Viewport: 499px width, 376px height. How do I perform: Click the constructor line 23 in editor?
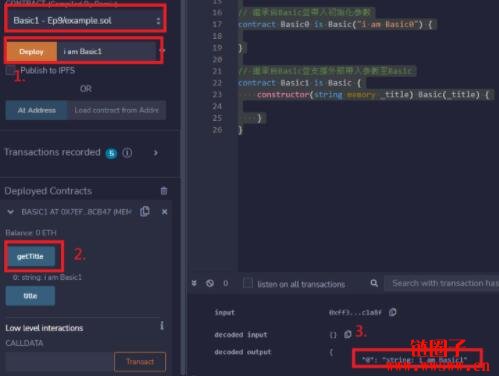pyautogui.click(x=373, y=95)
